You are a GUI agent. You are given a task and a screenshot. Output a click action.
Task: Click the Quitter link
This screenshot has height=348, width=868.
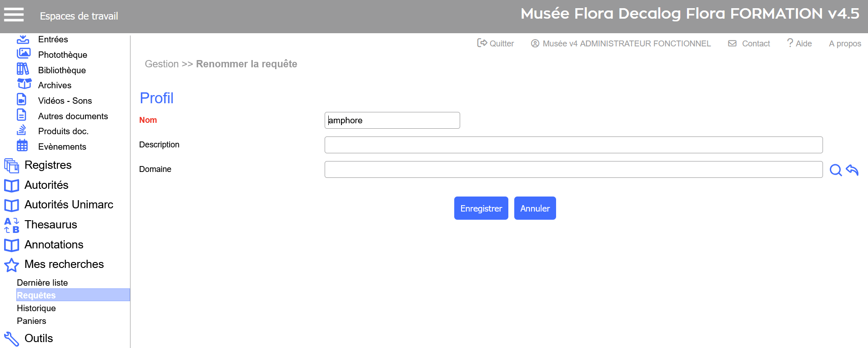(496, 44)
